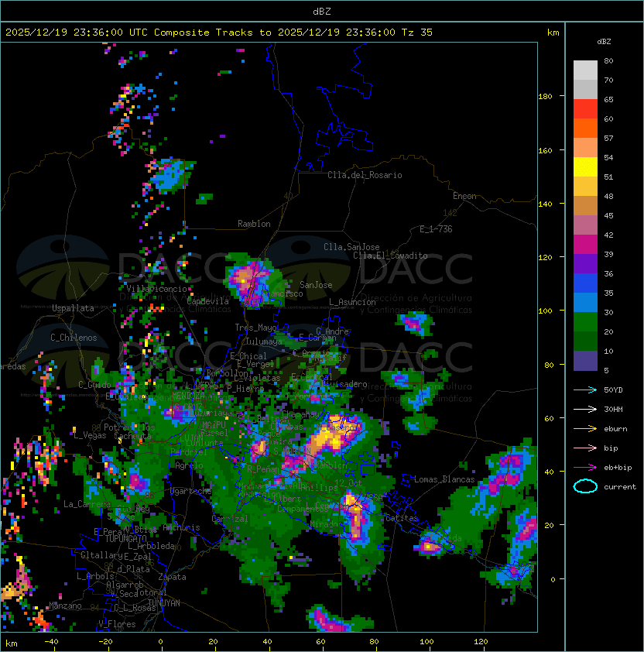
Task: Click the cyan current ellipse legend icon
Action: point(585,486)
